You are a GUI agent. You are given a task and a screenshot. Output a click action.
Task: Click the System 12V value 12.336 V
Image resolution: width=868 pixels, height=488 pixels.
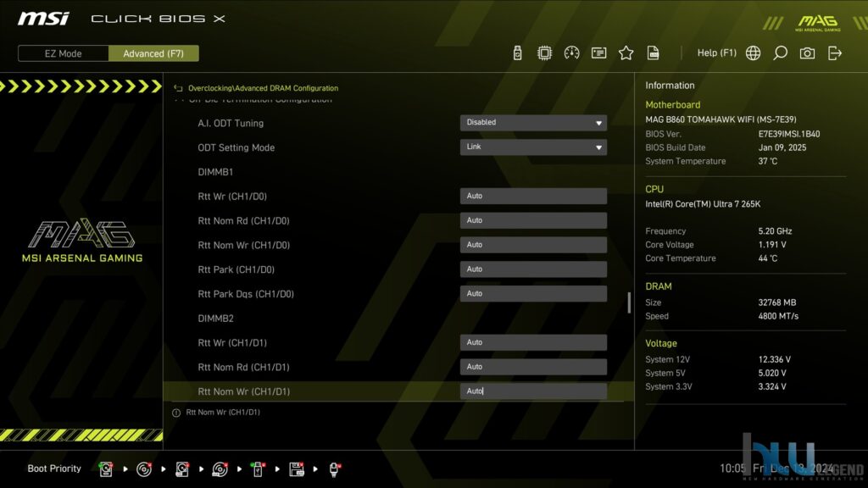[775, 359]
